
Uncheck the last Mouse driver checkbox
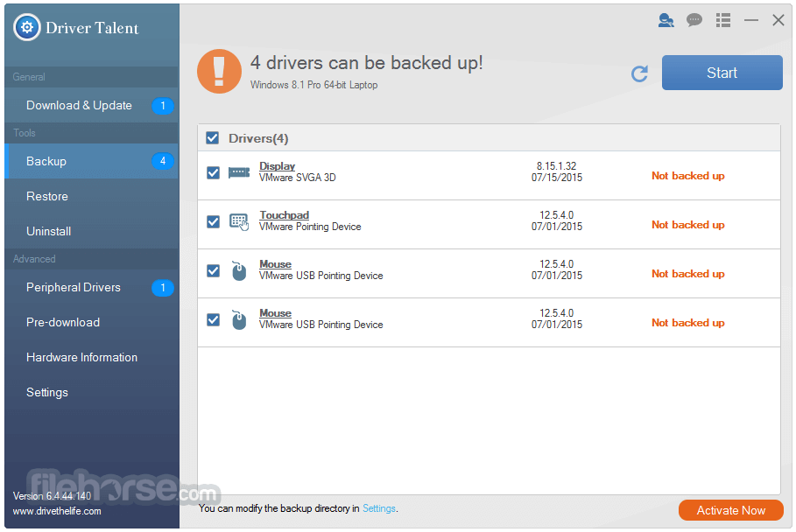213,320
